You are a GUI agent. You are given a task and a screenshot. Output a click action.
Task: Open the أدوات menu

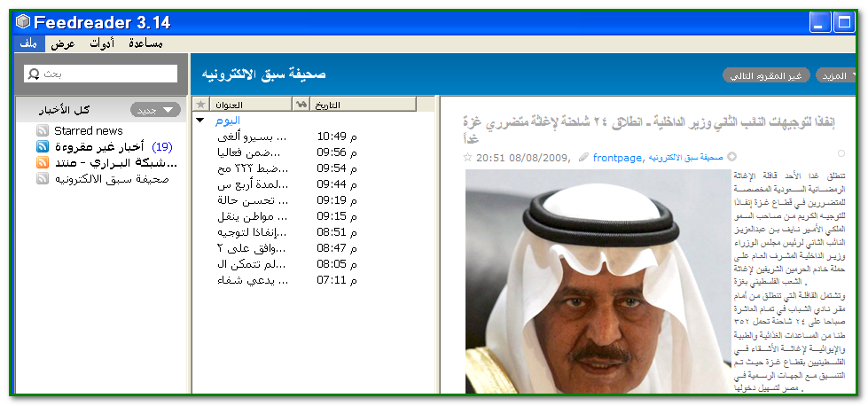pyautogui.click(x=103, y=44)
